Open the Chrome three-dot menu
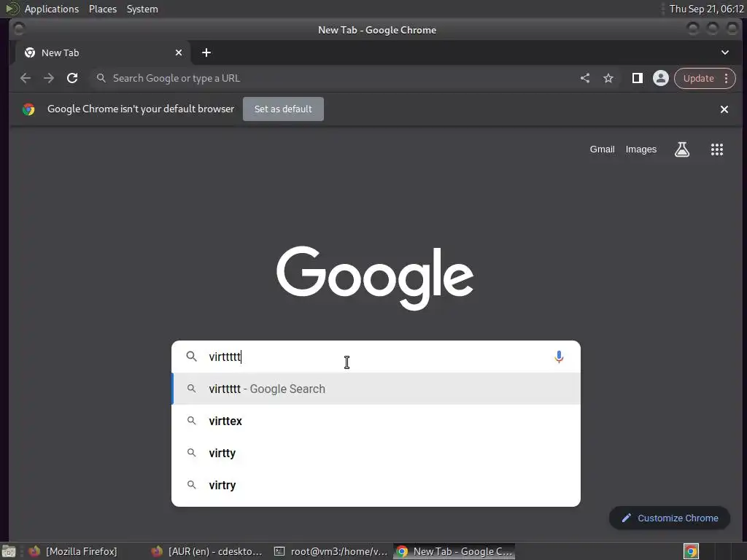 coord(726,78)
